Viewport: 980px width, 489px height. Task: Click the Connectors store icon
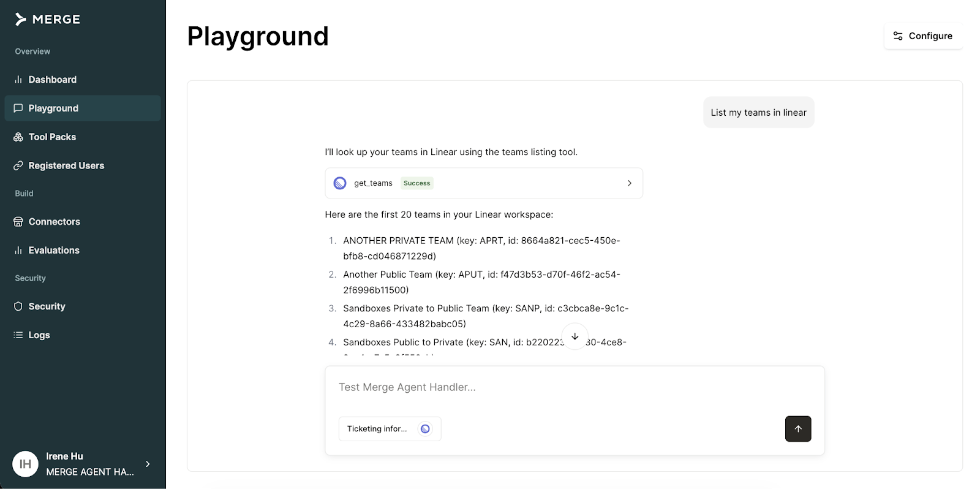point(18,222)
